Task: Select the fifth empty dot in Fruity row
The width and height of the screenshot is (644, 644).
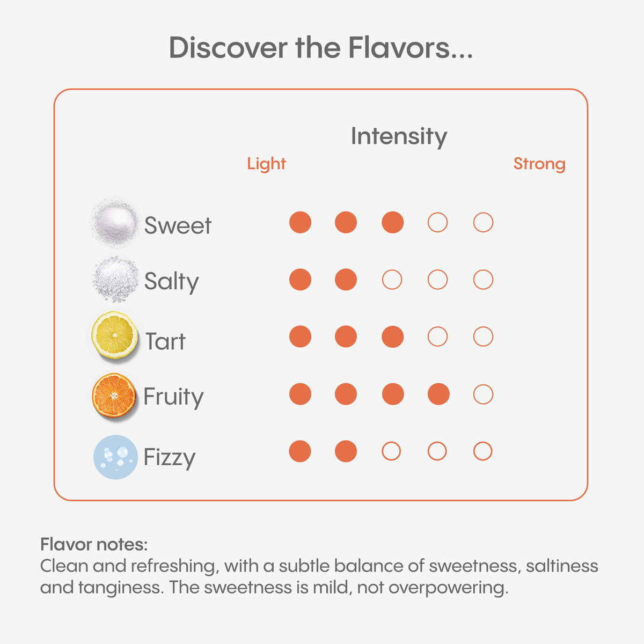Action: tap(483, 394)
